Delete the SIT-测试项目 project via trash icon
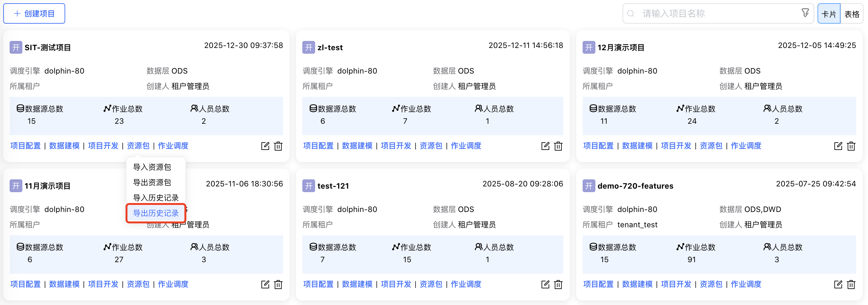 (x=278, y=146)
